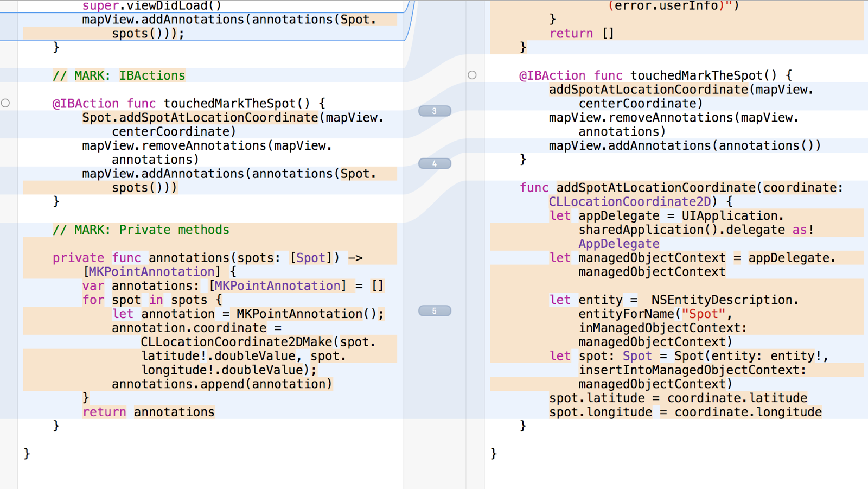Image resolution: width=868 pixels, height=489 pixels.
Task: Click the 'sharedApplication().delegate as!' line
Action: (696, 230)
